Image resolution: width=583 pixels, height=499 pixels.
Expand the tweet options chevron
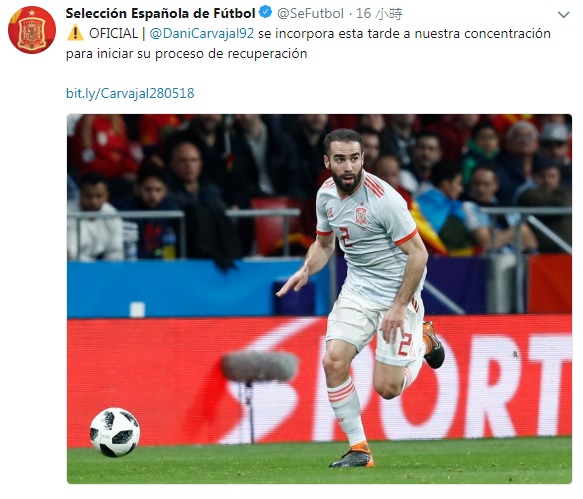564,15
